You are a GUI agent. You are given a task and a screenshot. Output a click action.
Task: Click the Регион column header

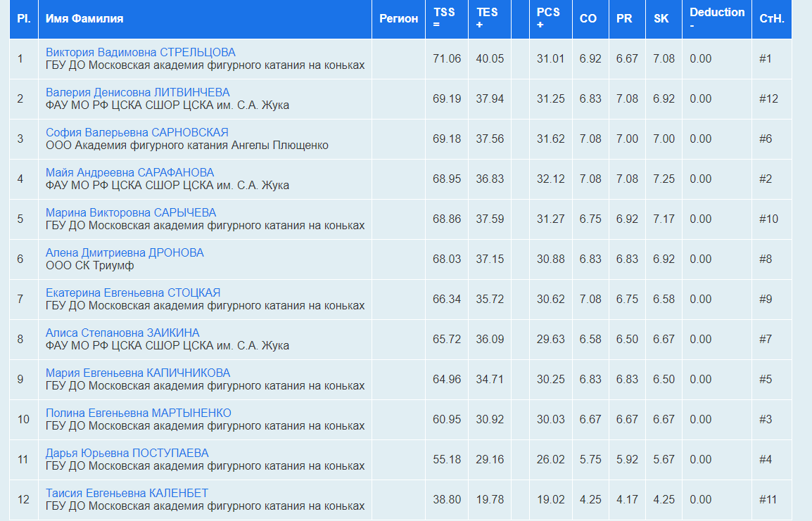point(398,19)
